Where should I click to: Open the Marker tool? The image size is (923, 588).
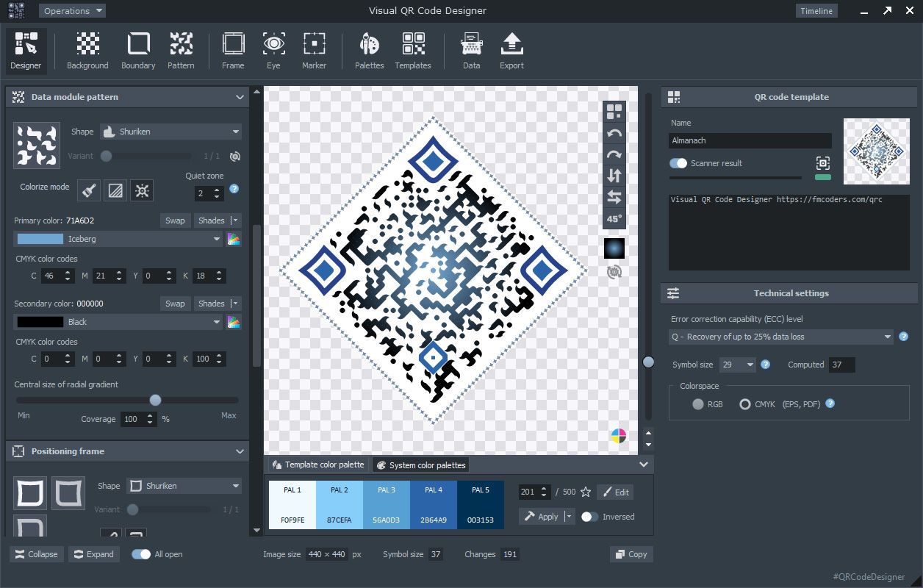coord(314,51)
